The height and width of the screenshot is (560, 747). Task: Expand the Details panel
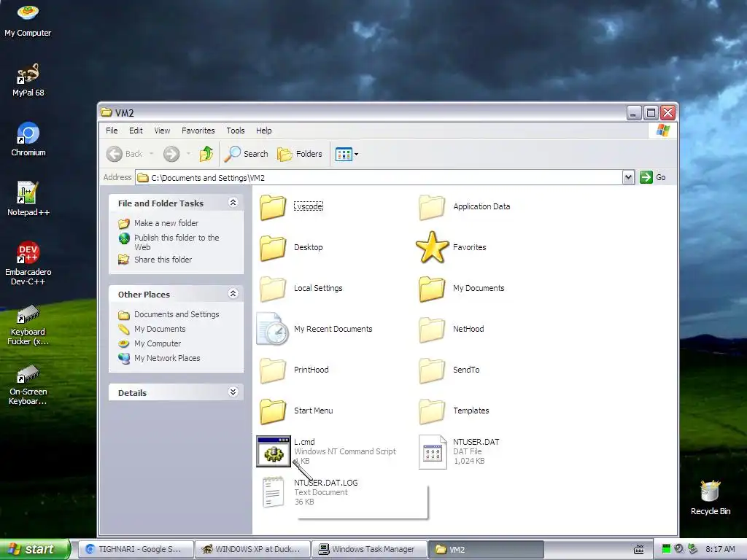pos(233,392)
